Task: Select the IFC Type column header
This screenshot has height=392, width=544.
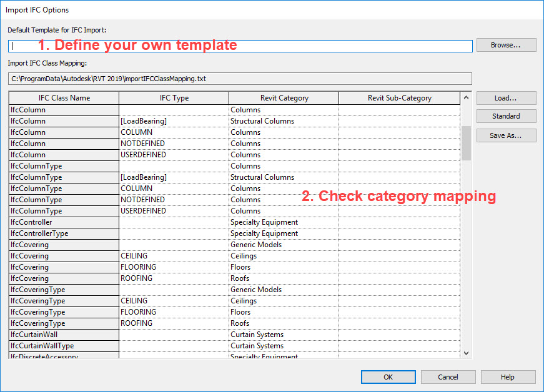Action: (x=174, y=98)
